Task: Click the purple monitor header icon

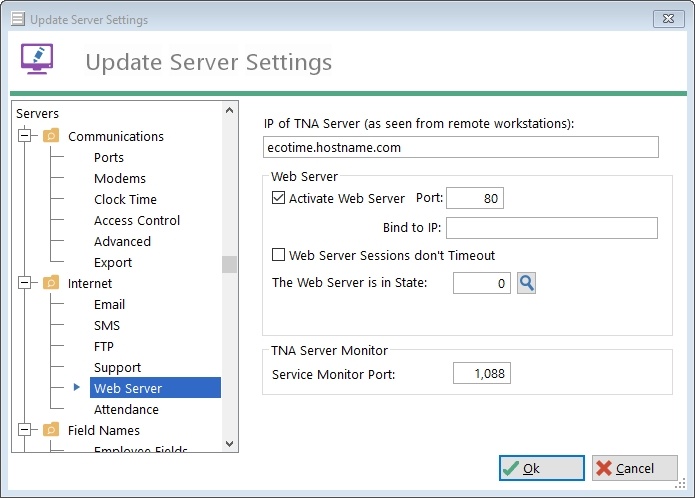Action: [x=37, y=58]
